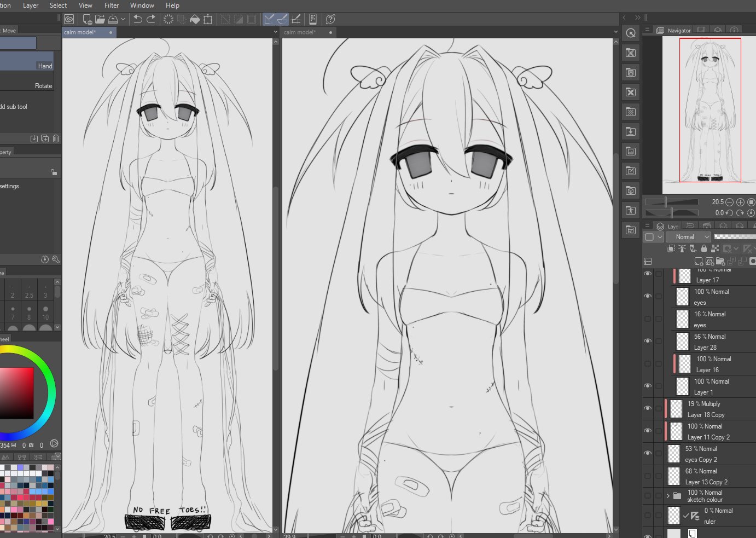Viewport: 756px width, 538px height.
Task: Click the Clip Studio launcher icon
Action: coord(69,19)
